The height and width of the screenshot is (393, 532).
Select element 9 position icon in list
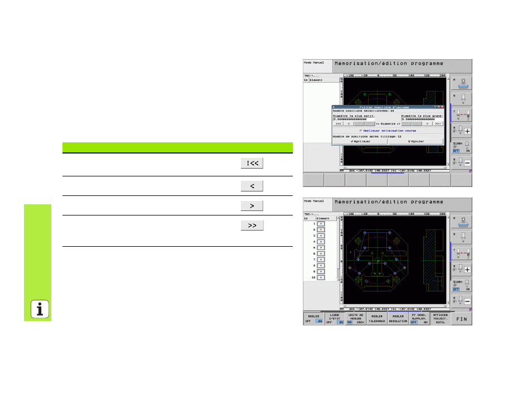[x=321, y=271]
